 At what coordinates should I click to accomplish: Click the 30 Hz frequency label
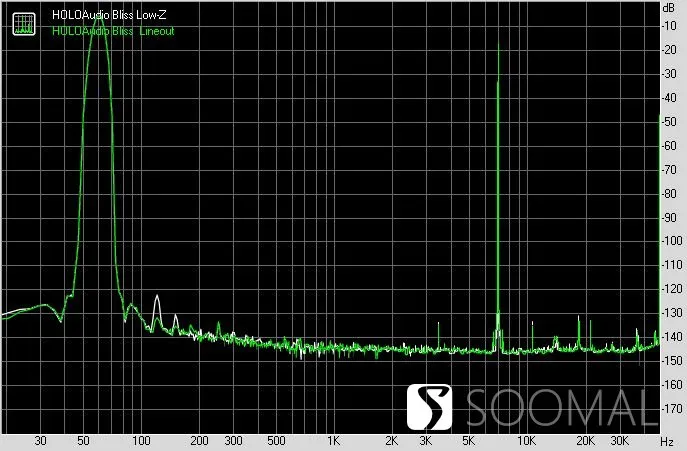(40, 440)
